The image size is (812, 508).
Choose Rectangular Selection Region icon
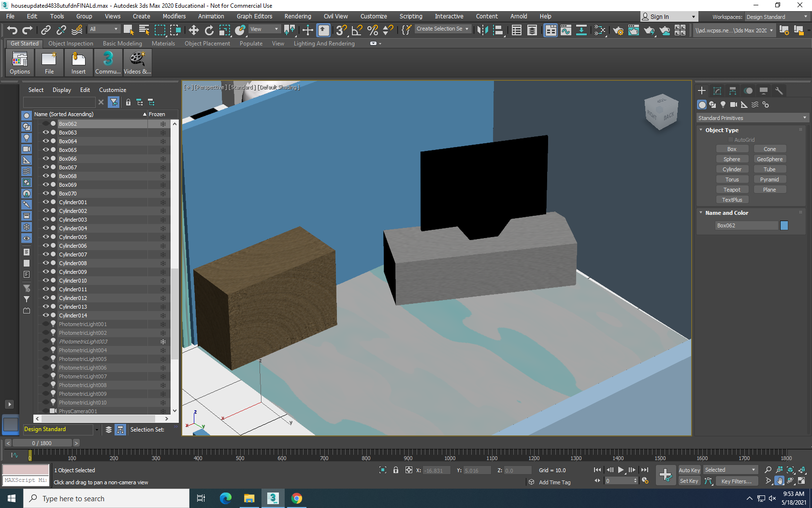[160, 30]
